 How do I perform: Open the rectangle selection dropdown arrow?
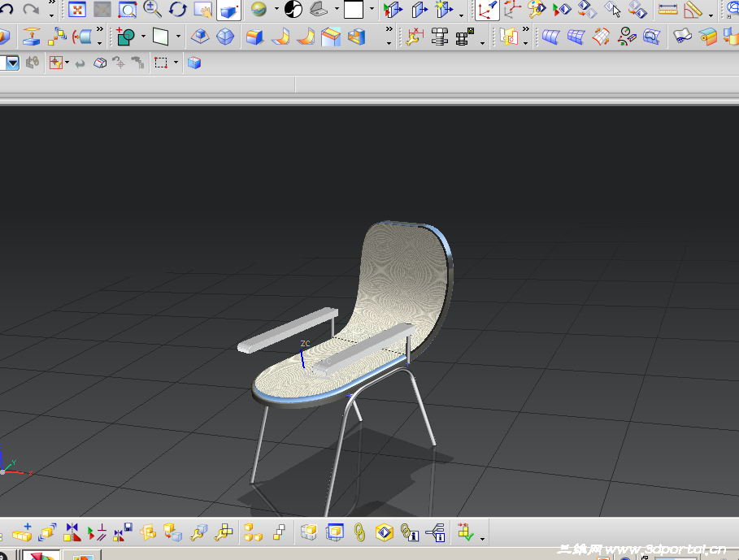point(176,62)
